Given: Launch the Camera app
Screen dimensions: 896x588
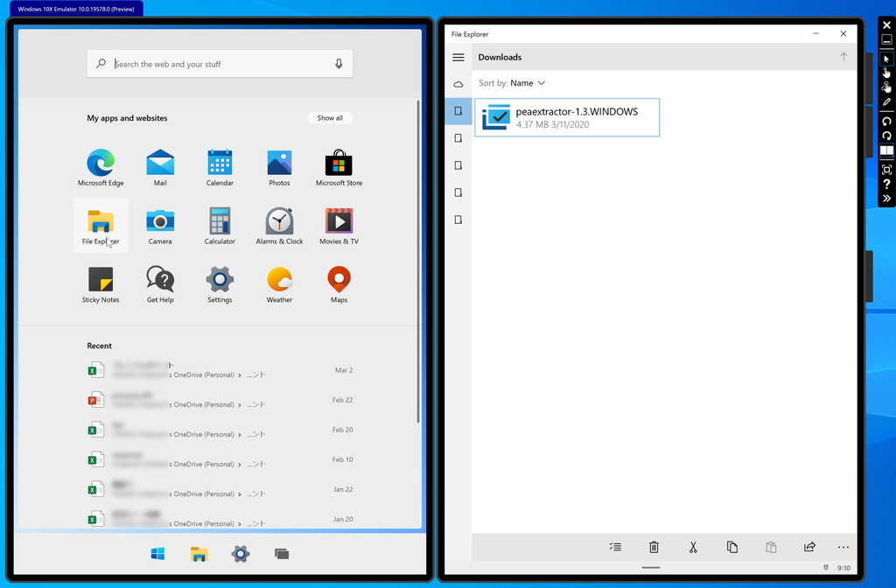Looking at the screenshot, I should (x=160, y=226).
